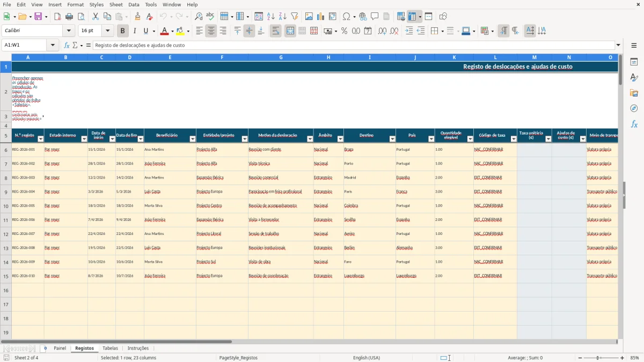Click the Background Color yellow highlight swatch
The width and height of the screenshot is (644, 362).
tap(180, 31)
